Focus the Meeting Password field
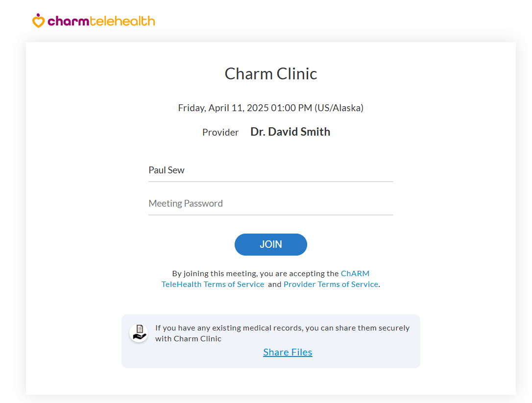 [271, 203]
